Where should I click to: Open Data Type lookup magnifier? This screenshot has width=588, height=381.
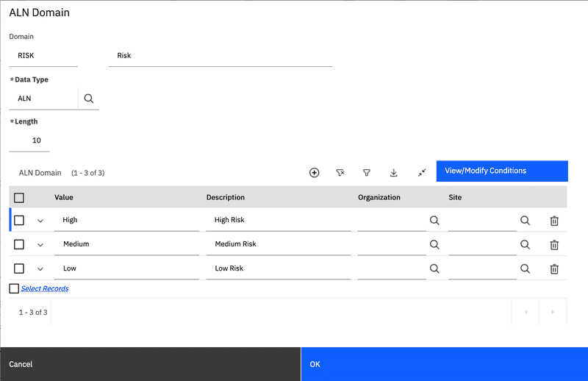(x=89, y=99)
